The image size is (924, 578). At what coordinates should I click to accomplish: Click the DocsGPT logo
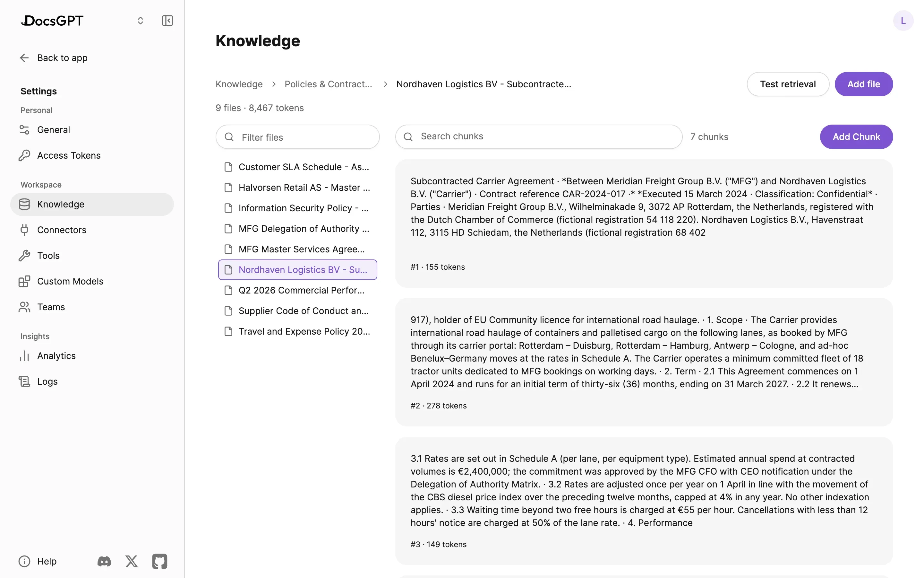pos(52,21)
